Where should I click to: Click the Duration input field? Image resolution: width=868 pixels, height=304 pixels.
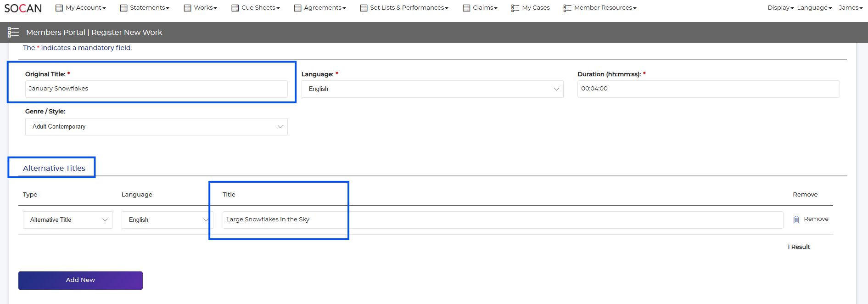click(708, 89)
